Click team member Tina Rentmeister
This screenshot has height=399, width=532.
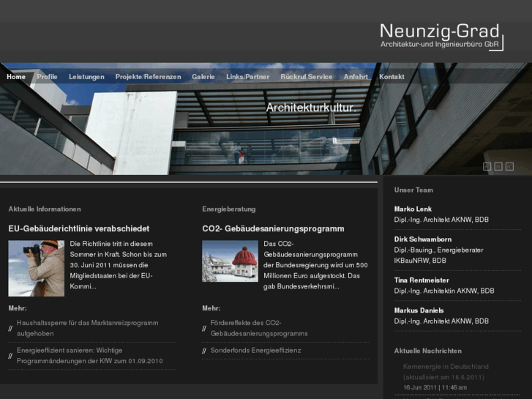(422, 280)
